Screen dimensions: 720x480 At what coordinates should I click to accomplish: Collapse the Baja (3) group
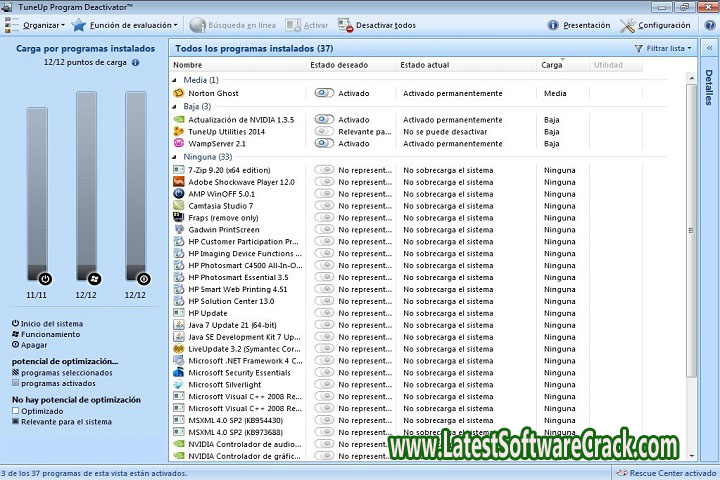tap(174, 107)
